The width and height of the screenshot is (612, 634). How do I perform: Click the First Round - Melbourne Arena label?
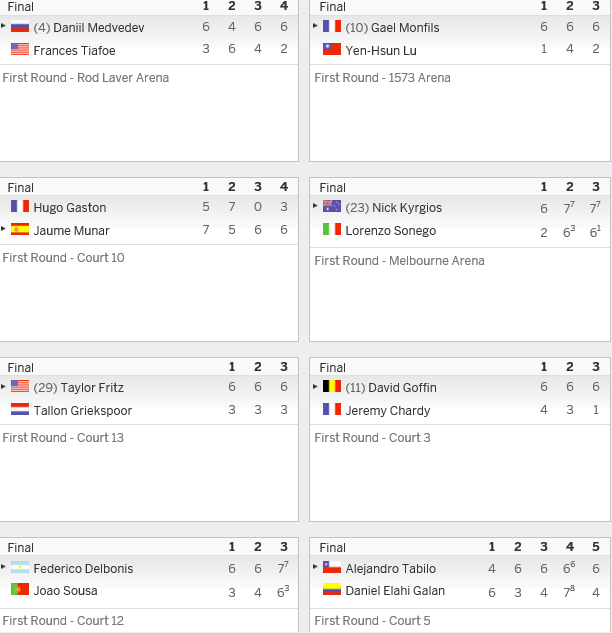pyautogui.click(x=399, y=261)
